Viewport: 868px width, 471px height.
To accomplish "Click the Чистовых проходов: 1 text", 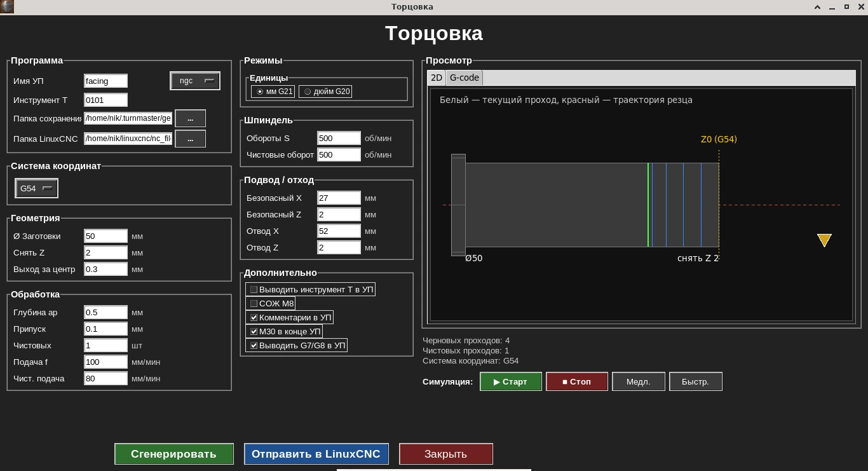I will 466,351.
